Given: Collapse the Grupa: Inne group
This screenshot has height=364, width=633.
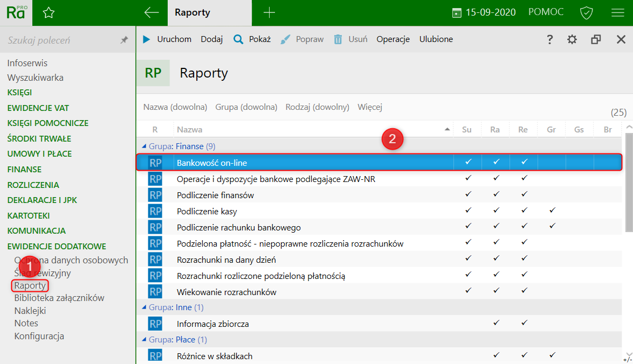Looking at the screenshot, I should pos(143,307).
